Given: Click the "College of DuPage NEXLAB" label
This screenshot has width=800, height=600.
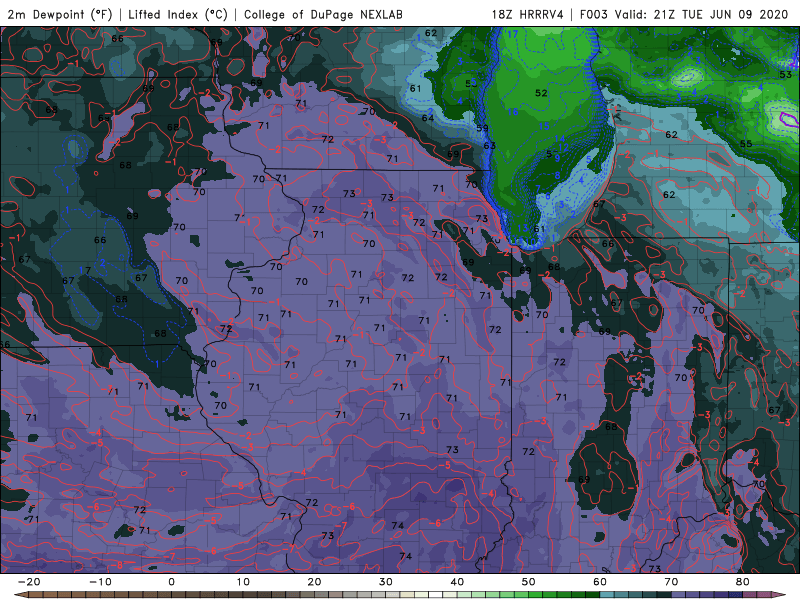Looking at the screenshot, I should pyautogui.click(x=323, y=14).
